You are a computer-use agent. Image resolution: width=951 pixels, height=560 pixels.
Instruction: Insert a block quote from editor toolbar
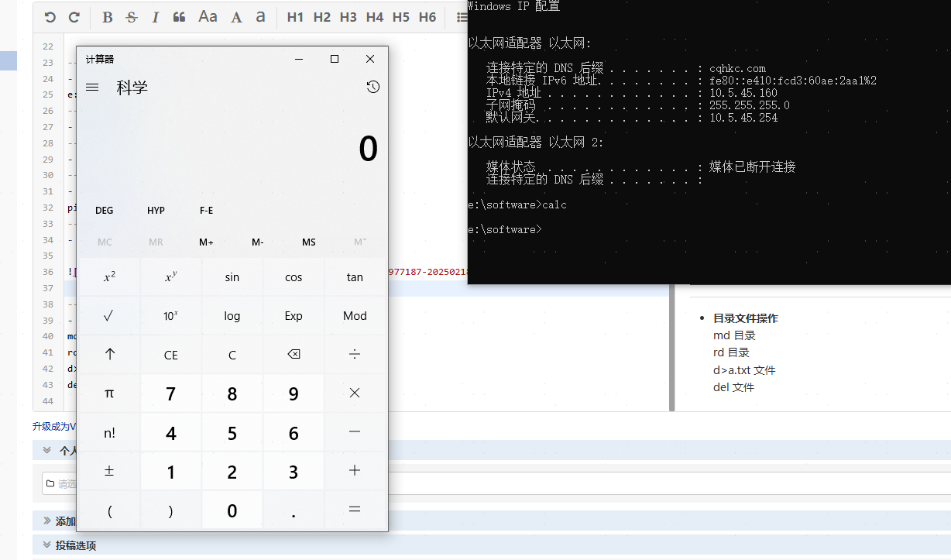pyautogui.click(x=180, y=17)
